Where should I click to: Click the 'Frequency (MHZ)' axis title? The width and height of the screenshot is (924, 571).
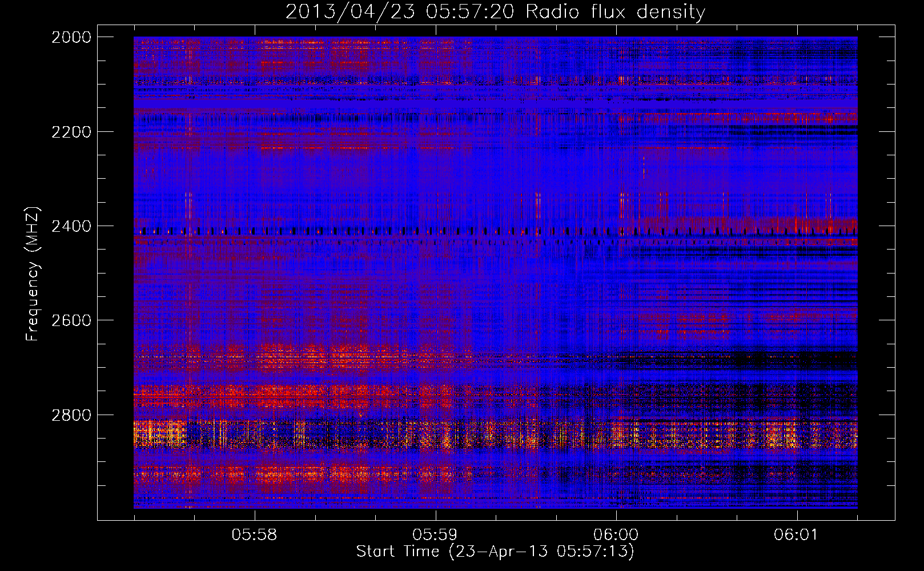[33, 274]
